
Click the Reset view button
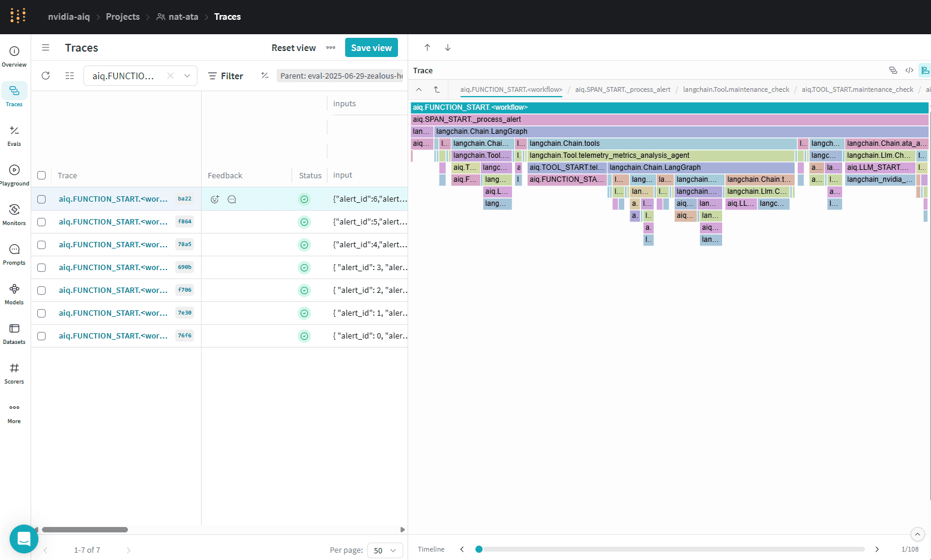[294, 47]
